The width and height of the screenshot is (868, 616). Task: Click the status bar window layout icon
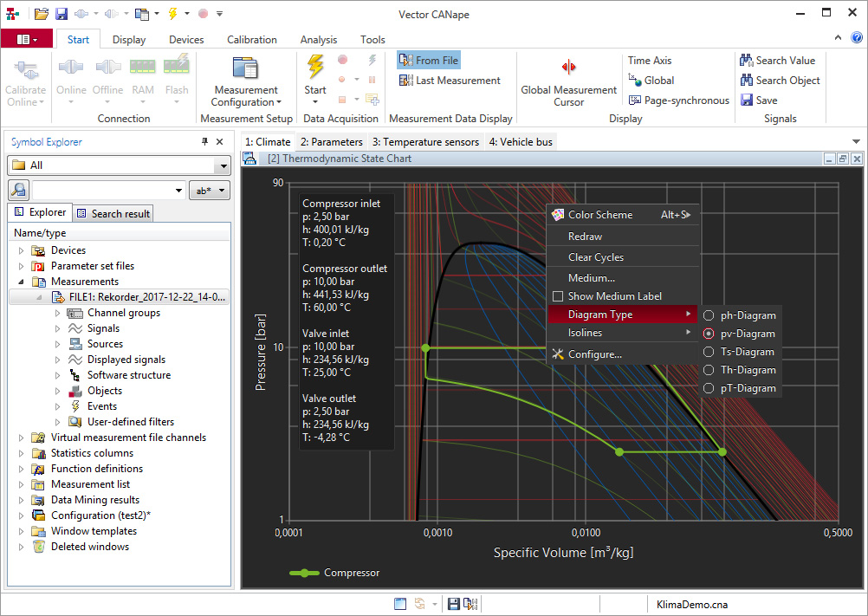click(399, 604)
